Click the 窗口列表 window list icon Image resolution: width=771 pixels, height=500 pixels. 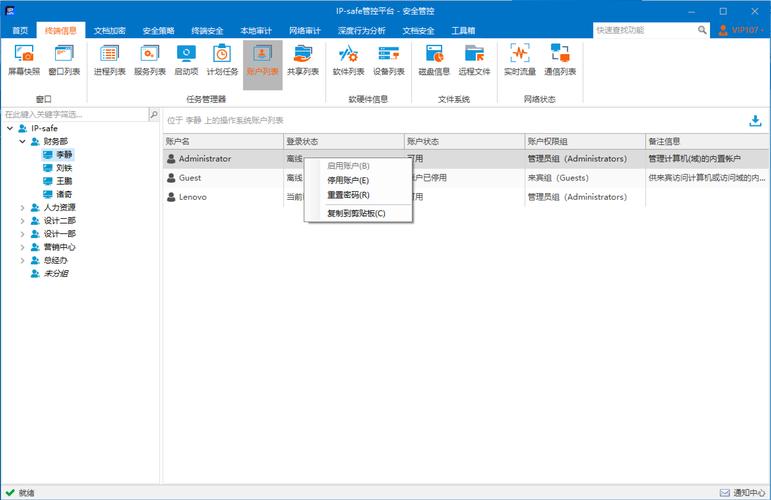[65, 60]
